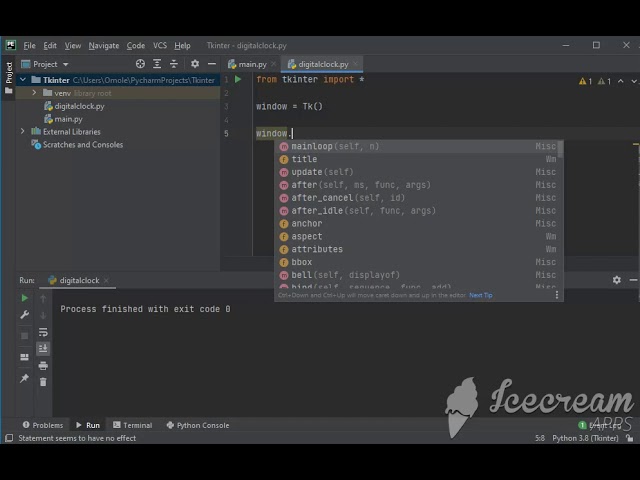Collapse the Tkinter project root
The height and width of the screenshot is (480, 640).
[x=23, y=80]
